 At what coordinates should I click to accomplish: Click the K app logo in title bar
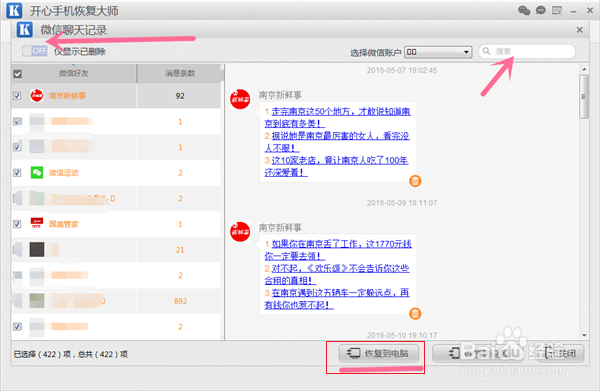(15, 10)
